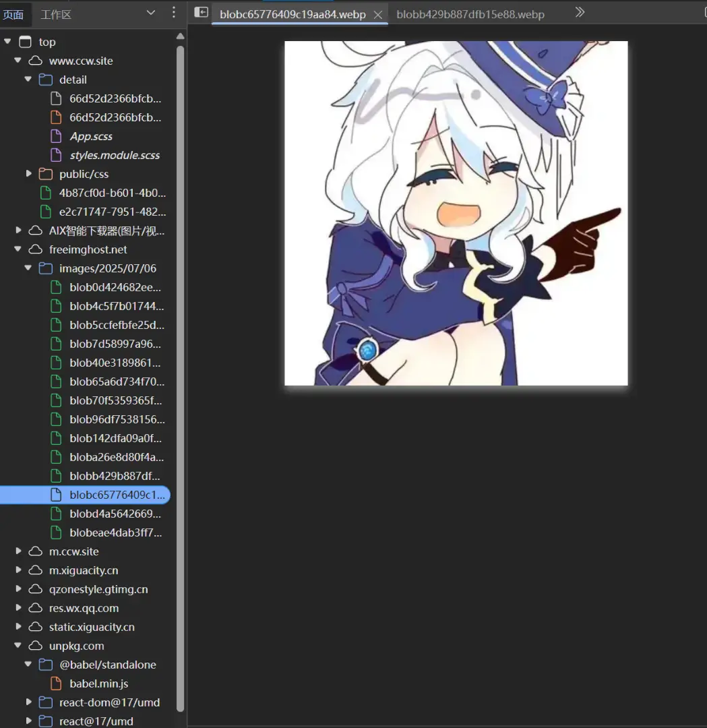
Task: Click the babel.min.js orange file icon
Action: [x=56, y=684]
